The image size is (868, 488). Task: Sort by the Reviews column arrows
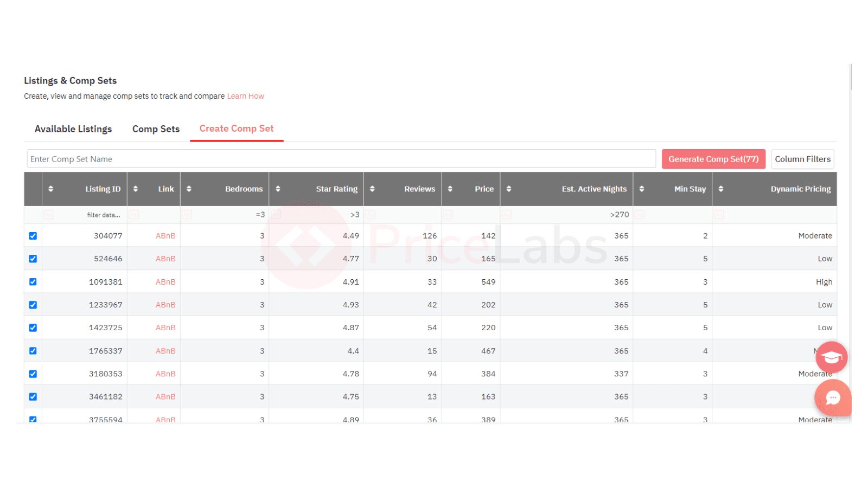coord(372,189)
